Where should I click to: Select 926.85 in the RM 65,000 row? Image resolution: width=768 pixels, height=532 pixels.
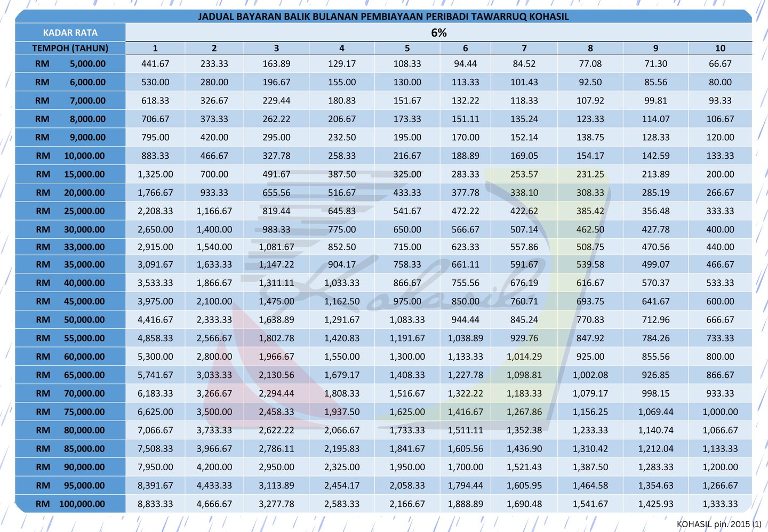pyautogui.click(x=655, y=375)
